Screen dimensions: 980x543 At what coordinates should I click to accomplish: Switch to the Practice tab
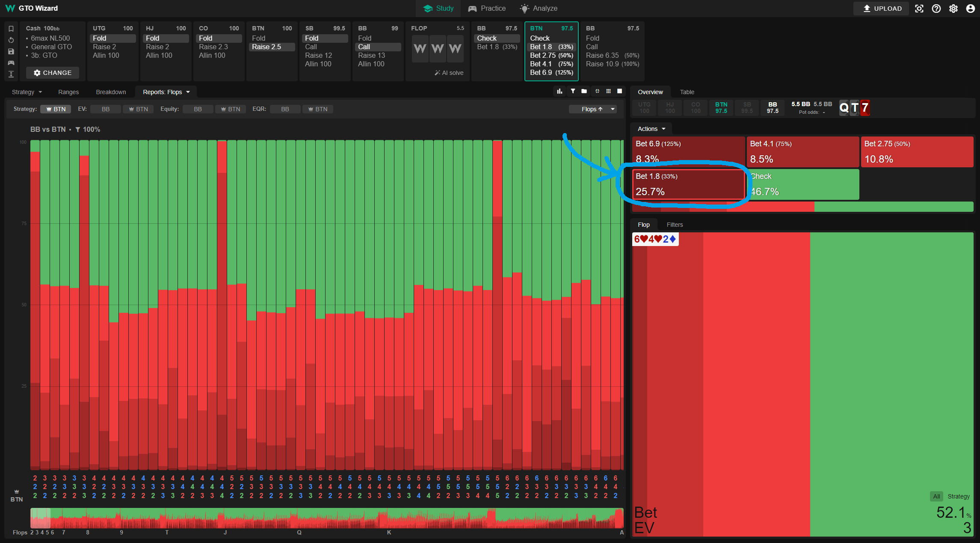click(x=487, y=9)
